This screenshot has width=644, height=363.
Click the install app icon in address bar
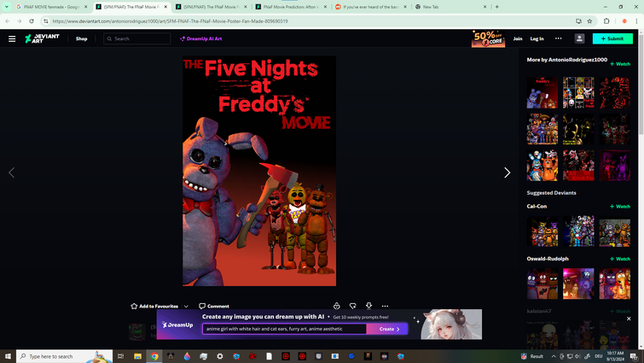(578, 21)
